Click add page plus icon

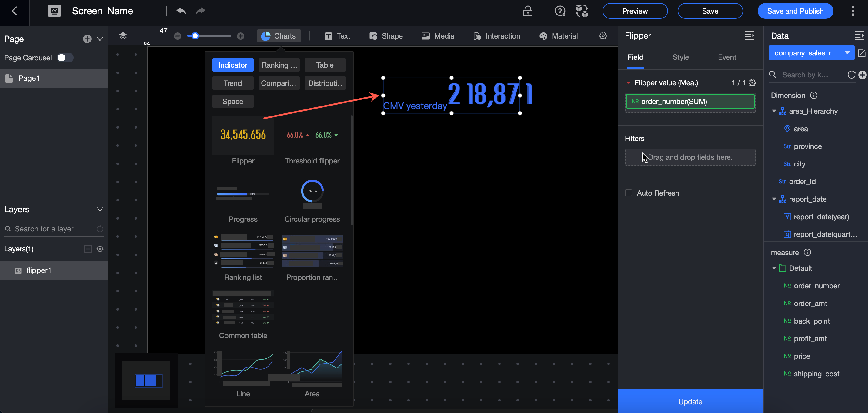pos(87,39)
